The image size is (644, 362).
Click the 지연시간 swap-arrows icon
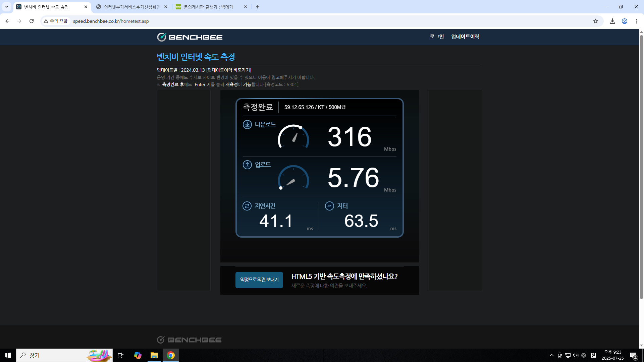click(x=247, y=206)
